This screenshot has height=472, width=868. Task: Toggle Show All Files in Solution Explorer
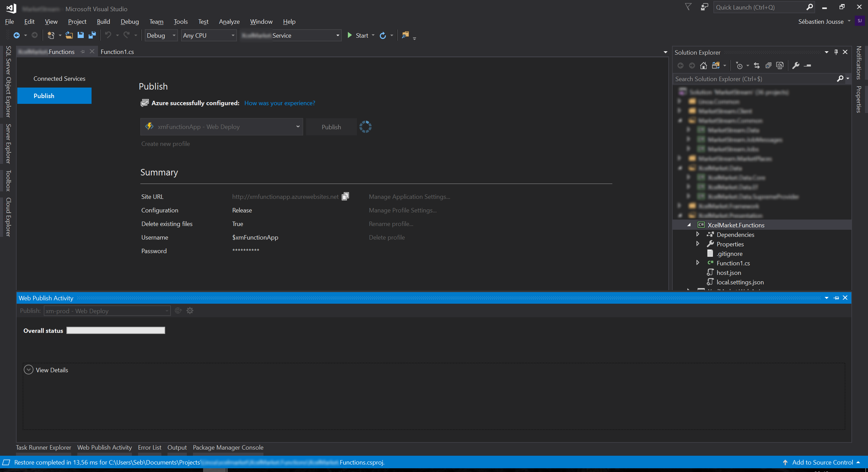(x=780, y=66)
